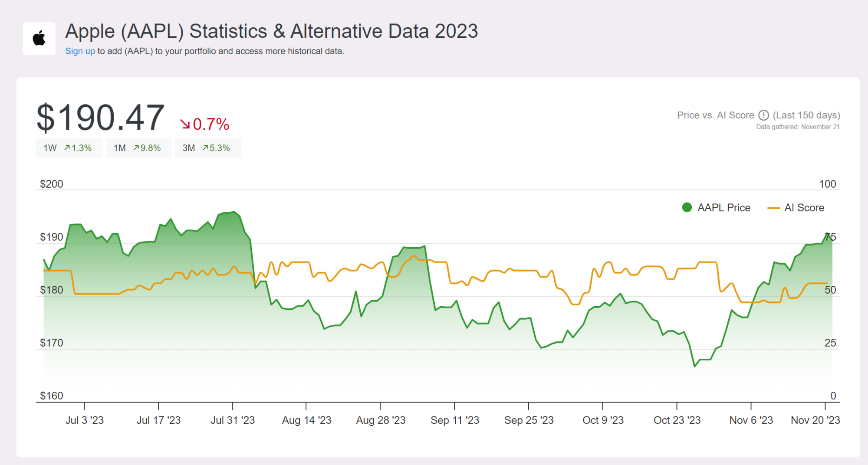Open the Price vs. AI Score info tooltip
This screenshot has width=868, height=465.
pyautogui.click(x=763, y=115)
